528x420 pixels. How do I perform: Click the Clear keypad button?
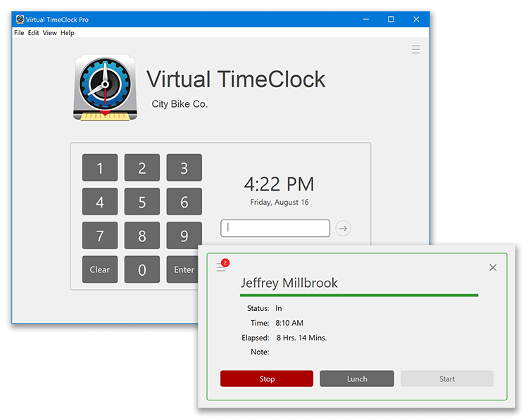[100, 269]
